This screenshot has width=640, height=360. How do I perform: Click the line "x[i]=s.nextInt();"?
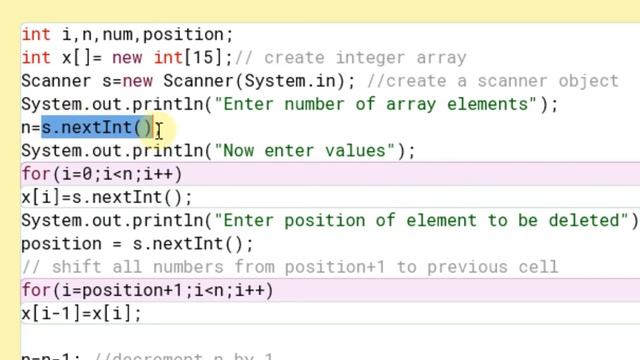coord(107,198)
